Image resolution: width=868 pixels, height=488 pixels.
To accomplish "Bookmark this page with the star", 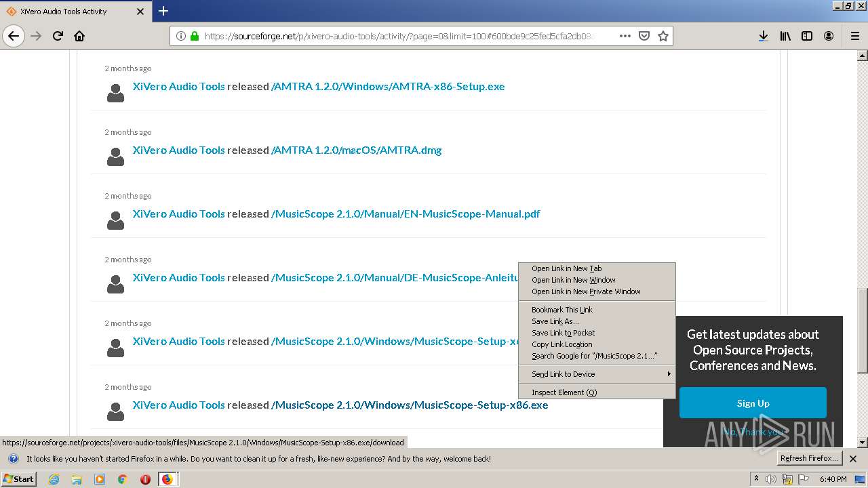I will pos(663,36).
